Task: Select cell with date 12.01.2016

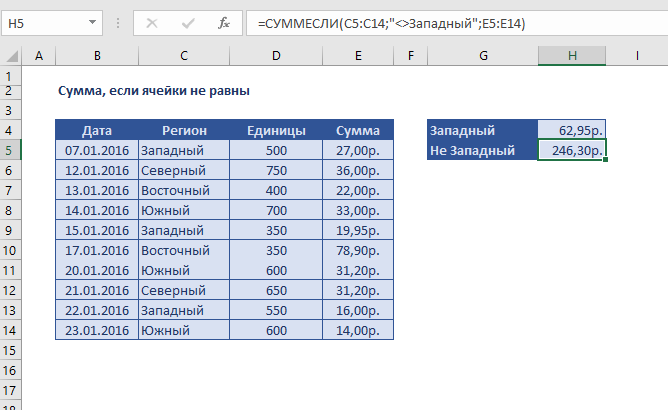Action: coord(97,170)
